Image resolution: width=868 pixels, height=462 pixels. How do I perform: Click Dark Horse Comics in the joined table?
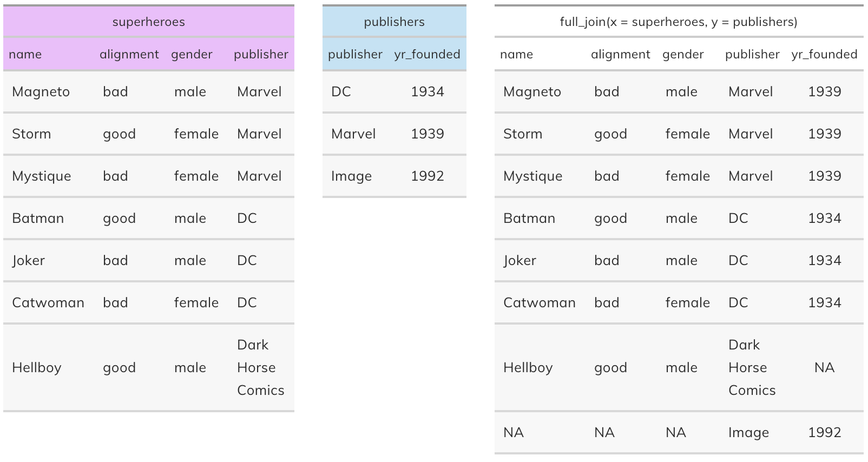tap(752, 367)
